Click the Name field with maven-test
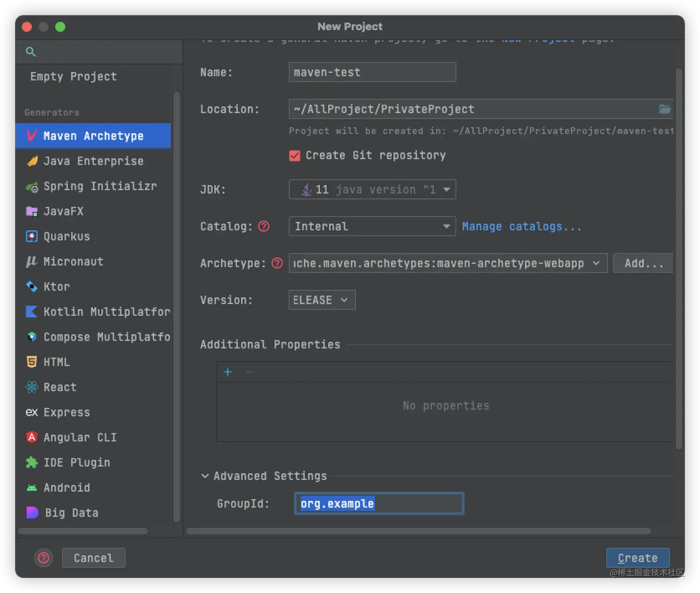Screen dimensions: 700x593 [x=372, y=72]
